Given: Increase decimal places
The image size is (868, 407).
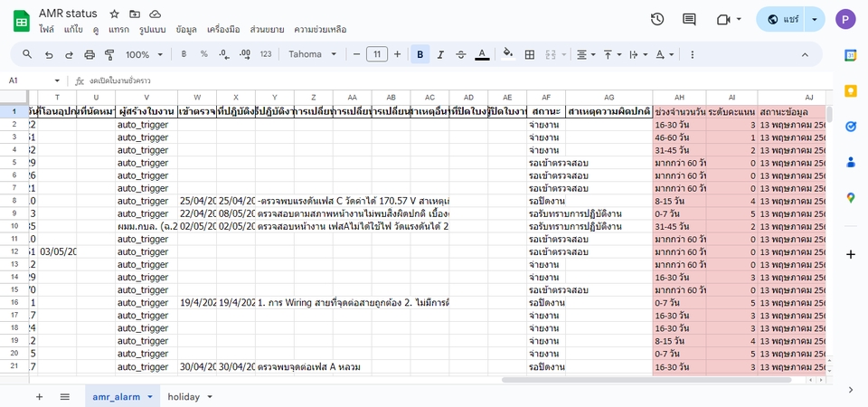Looking at the screenshot, I should coord(245,54).
